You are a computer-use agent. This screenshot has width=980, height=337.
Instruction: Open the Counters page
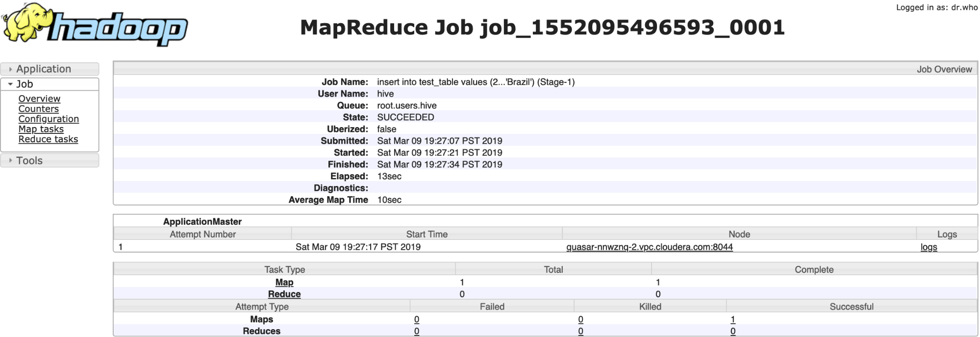point(38,109)
